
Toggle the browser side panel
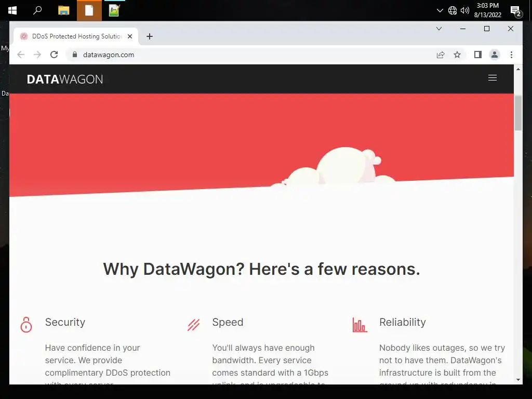tap(478, 55)
